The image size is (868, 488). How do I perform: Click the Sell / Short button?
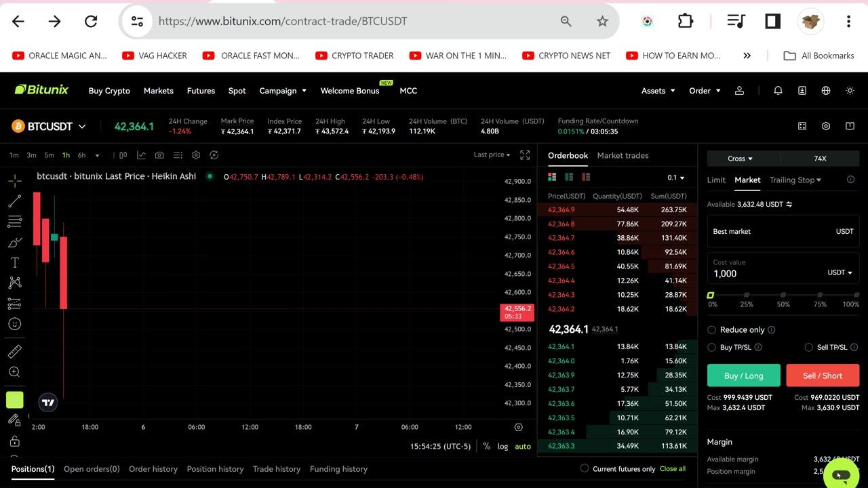[823, 375]
